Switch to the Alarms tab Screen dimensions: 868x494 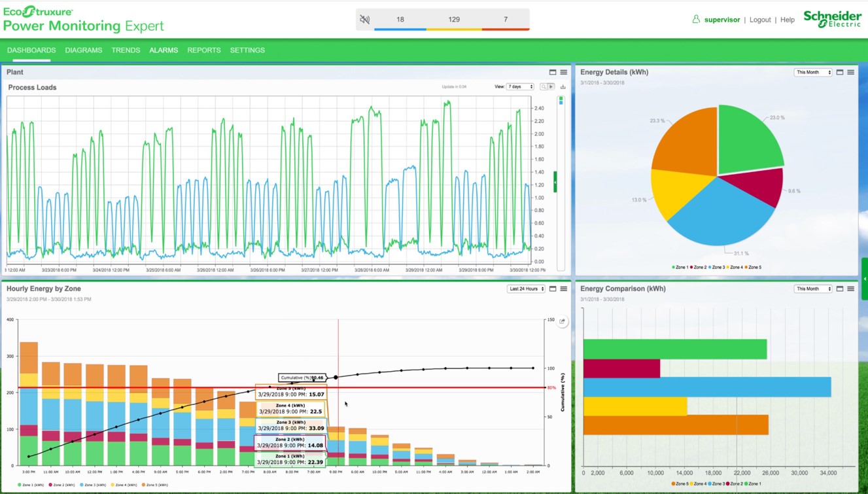(164, 50)
